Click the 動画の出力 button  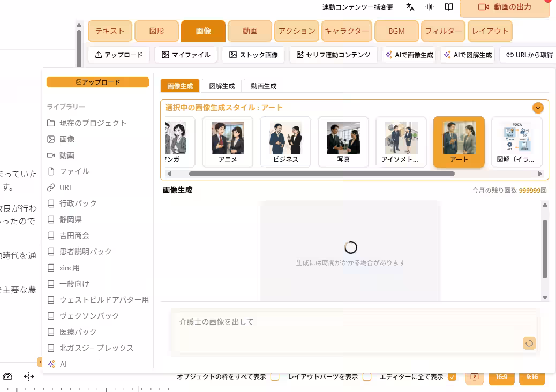click(x=504, y=7)
